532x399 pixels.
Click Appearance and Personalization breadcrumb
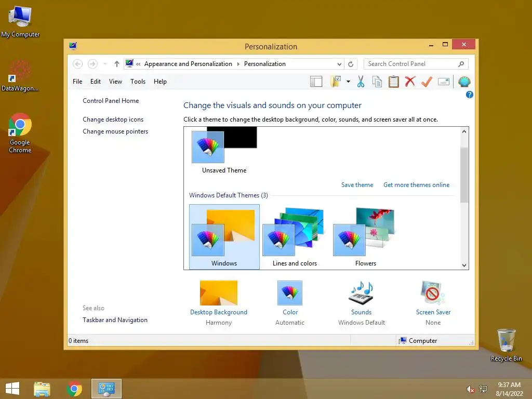(x=188, y=64)
